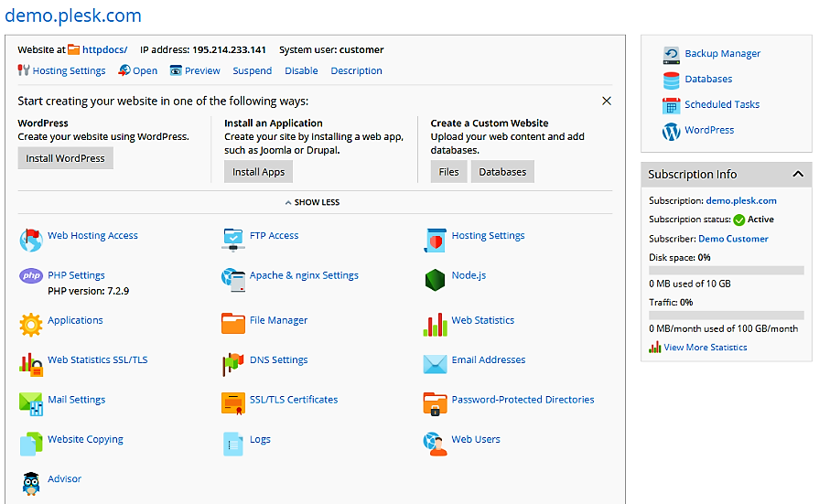Click the Advisor owl icon

coord(31,484)
